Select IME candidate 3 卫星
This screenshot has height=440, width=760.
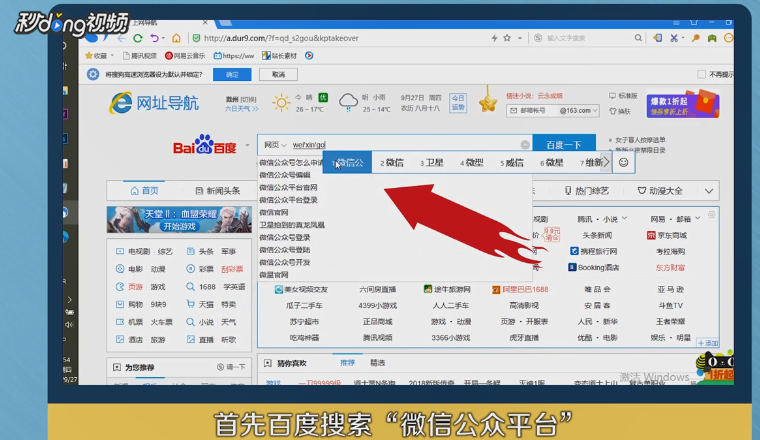click(x=431, y=163)
